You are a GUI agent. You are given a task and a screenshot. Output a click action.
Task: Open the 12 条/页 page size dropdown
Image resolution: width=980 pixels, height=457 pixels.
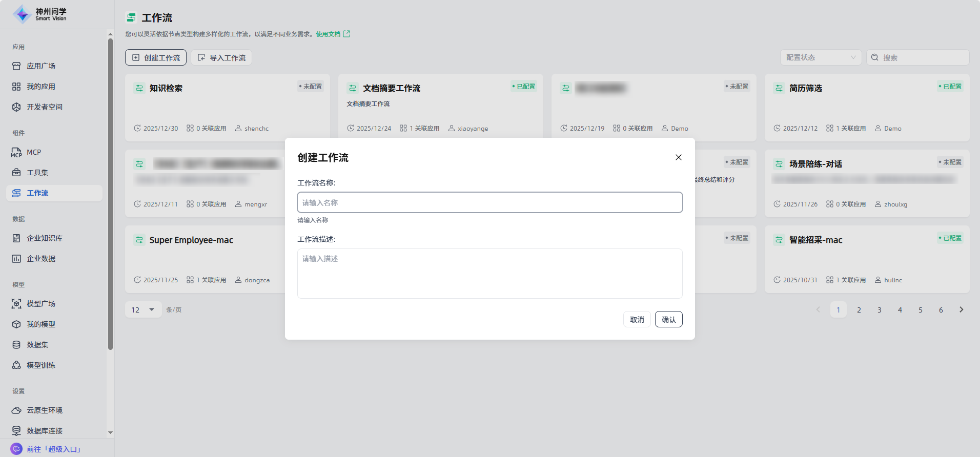click(x=143, y=309)
